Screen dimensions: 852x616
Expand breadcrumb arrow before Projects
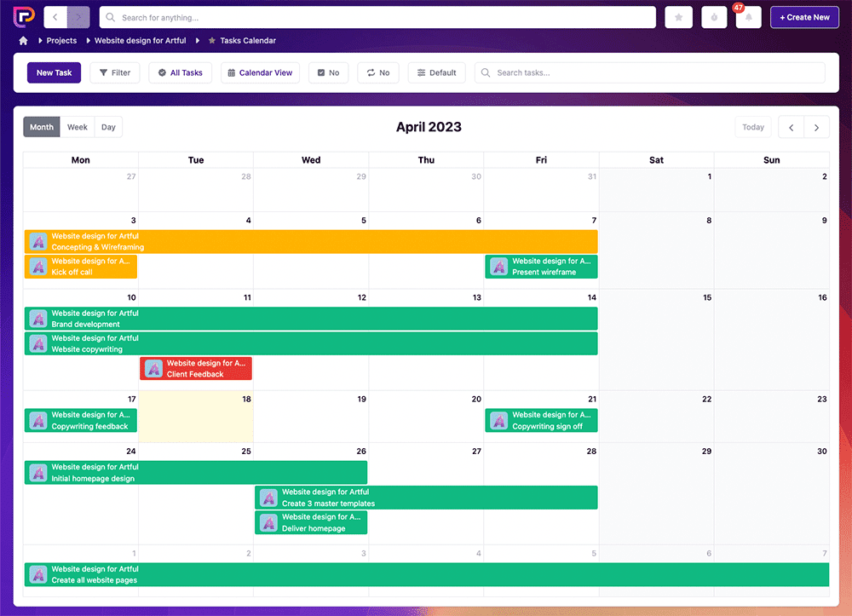click(40, 41)
